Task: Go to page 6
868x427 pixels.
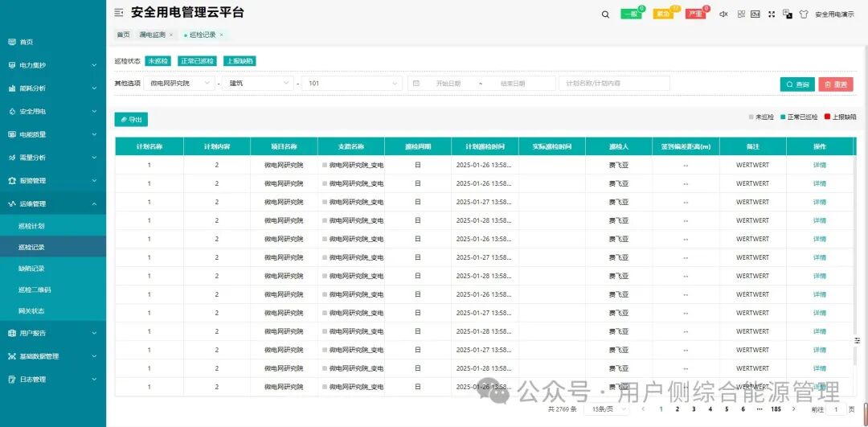Action: coord(743,409)
